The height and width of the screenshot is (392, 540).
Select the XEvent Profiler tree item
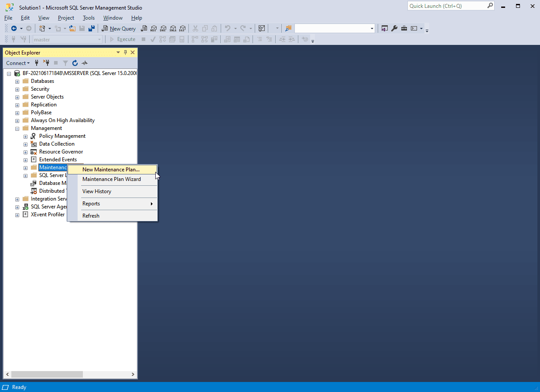[48, 215]
